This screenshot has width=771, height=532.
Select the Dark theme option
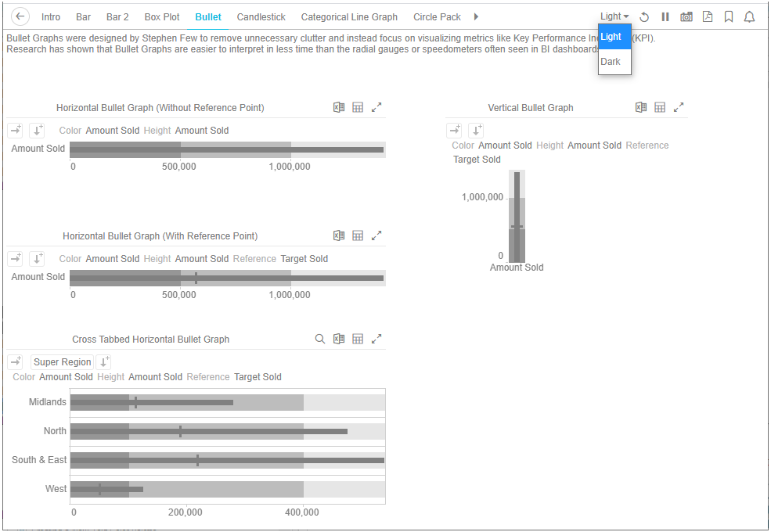click(x=611, y=62)
